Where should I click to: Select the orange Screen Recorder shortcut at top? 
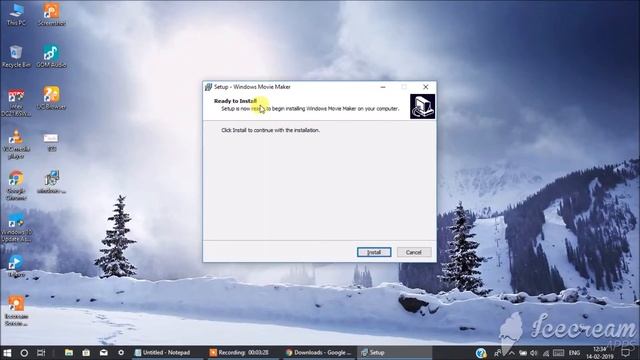click(51, 14)
